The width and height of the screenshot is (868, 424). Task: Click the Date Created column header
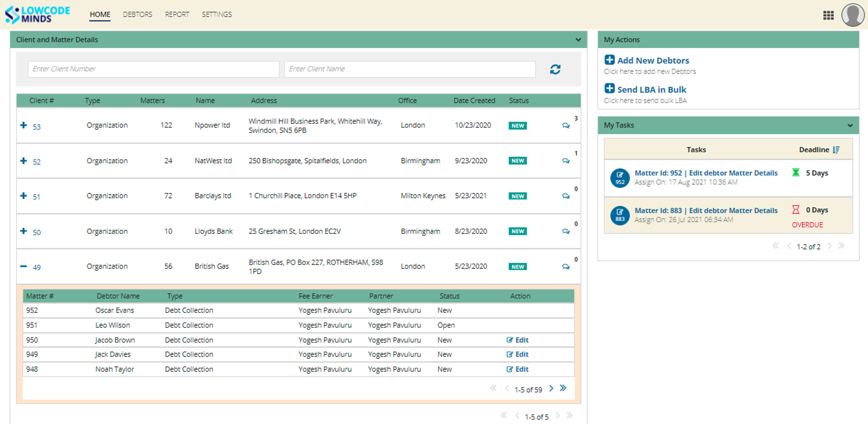pos(474,100)
